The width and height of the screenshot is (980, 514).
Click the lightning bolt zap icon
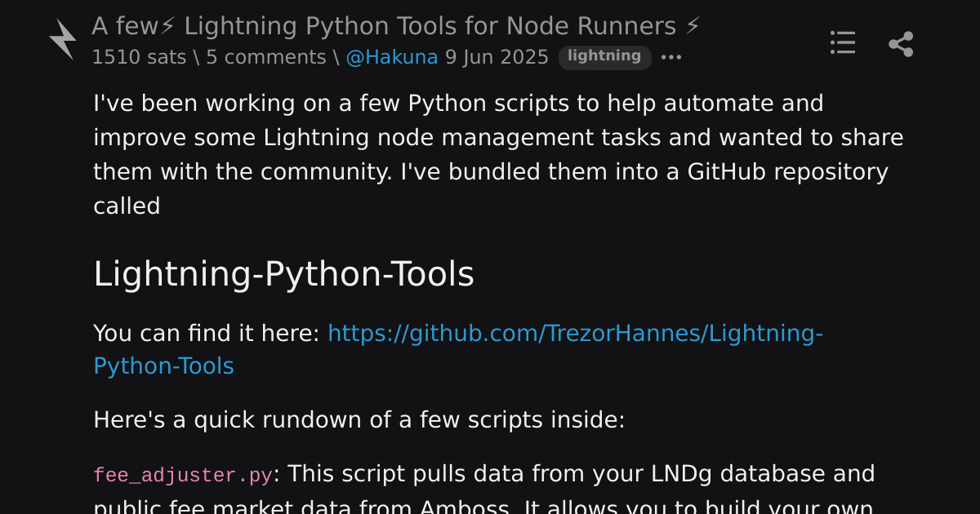pyautogui.click(x=62, y=40)
